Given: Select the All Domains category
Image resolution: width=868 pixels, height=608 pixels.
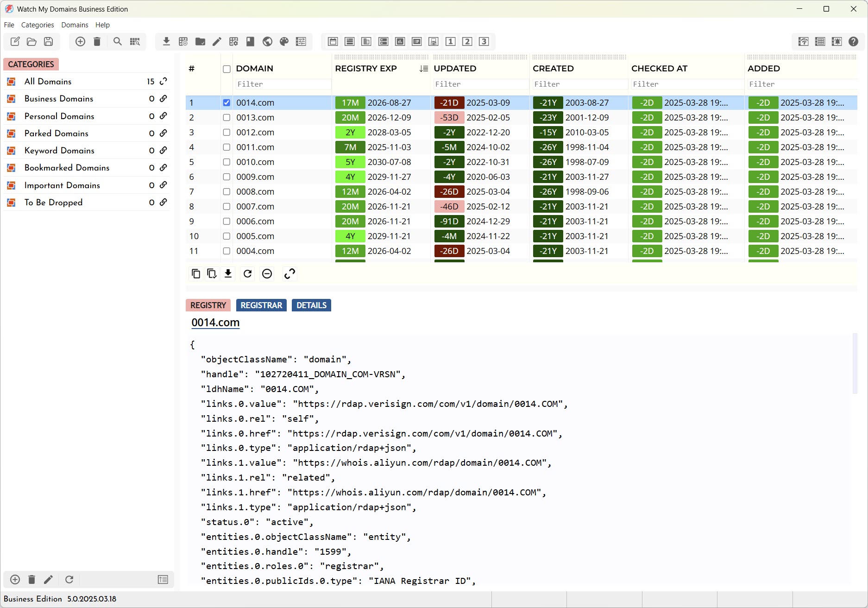Looking at the screenshot, I should click(87, 82).
